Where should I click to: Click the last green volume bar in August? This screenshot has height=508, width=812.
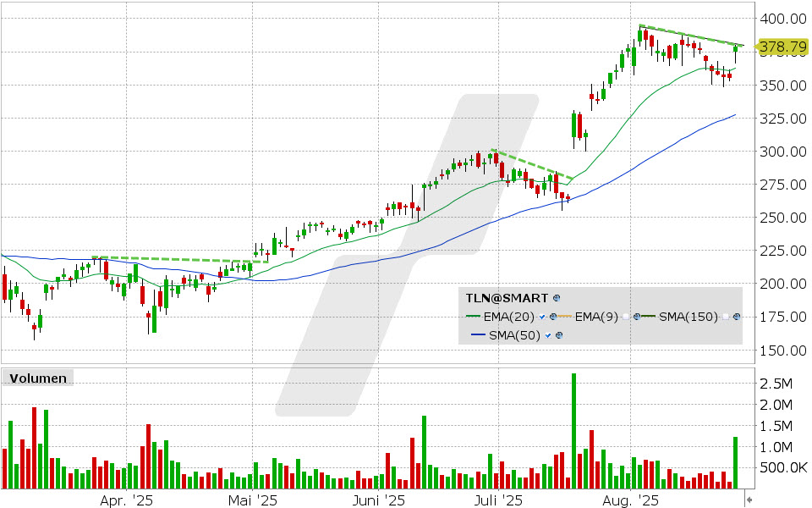click(735, 463)
